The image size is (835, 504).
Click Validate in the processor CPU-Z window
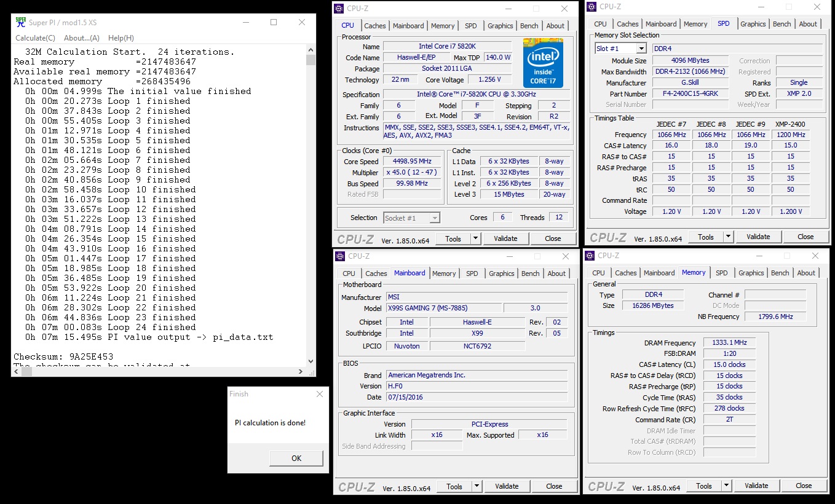coord(505,238)
